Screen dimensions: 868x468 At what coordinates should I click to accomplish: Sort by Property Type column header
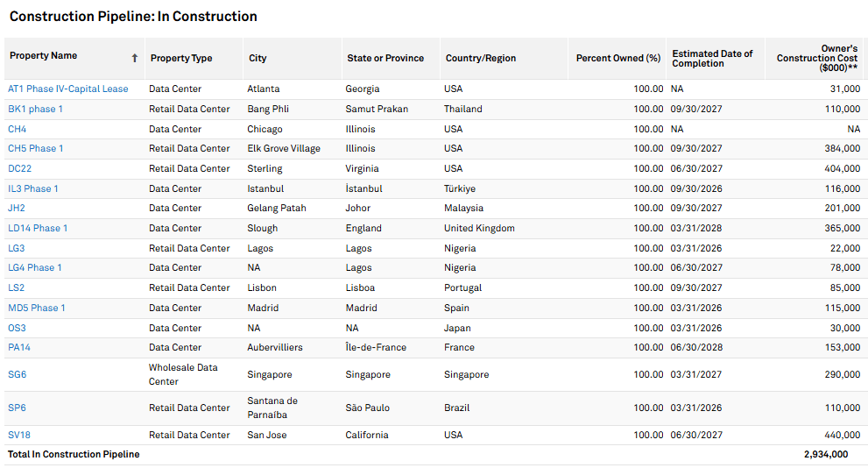point(181,59)
